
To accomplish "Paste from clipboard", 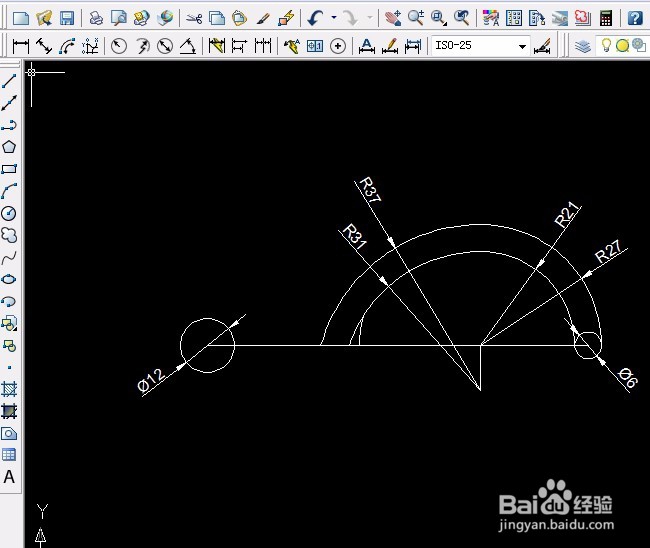I will (240, 18).
